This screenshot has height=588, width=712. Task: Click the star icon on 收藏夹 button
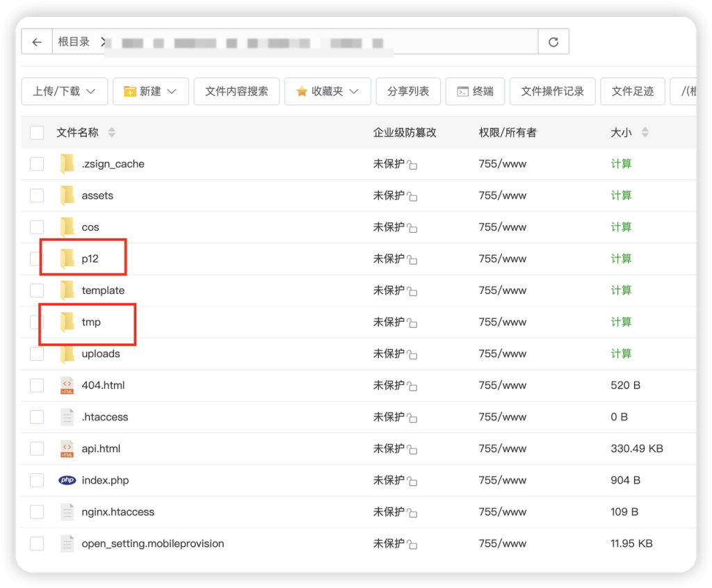[302, 91]
